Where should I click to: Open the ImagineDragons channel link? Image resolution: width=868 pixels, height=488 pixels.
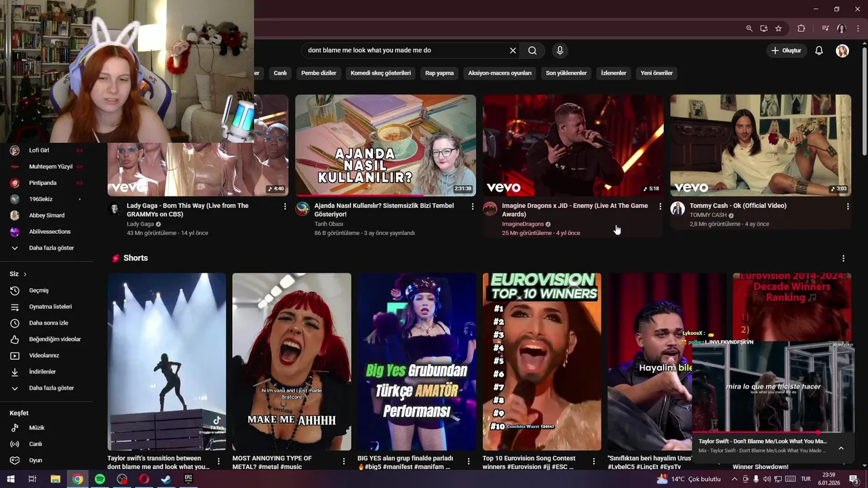point(523,224)
